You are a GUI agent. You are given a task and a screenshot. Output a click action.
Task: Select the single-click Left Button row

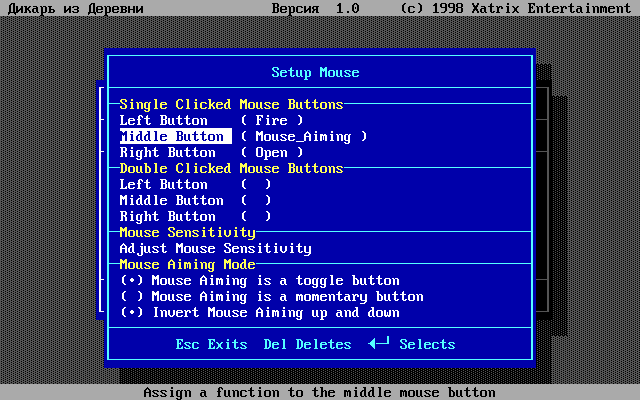(x=211, y=120)
